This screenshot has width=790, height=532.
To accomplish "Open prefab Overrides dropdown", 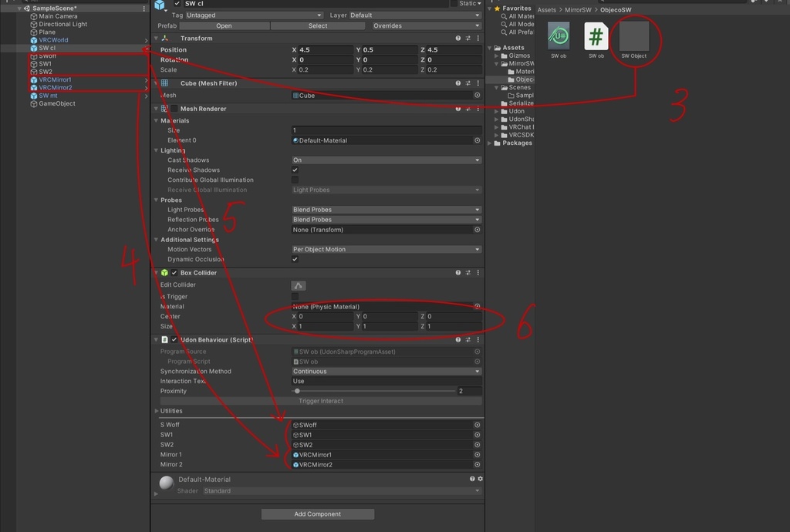I will [427, 25].
